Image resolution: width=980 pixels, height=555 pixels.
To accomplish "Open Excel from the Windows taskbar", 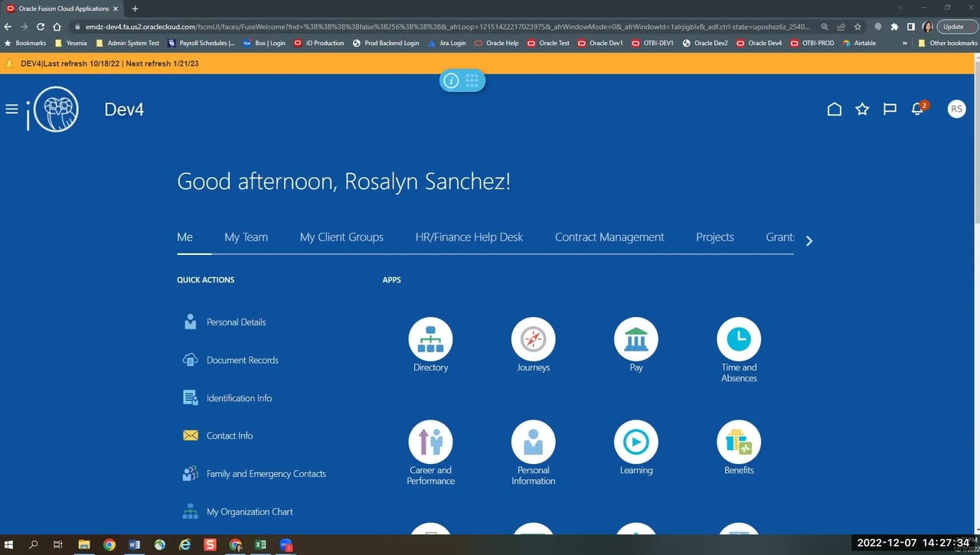I will (x=260, y=545).
